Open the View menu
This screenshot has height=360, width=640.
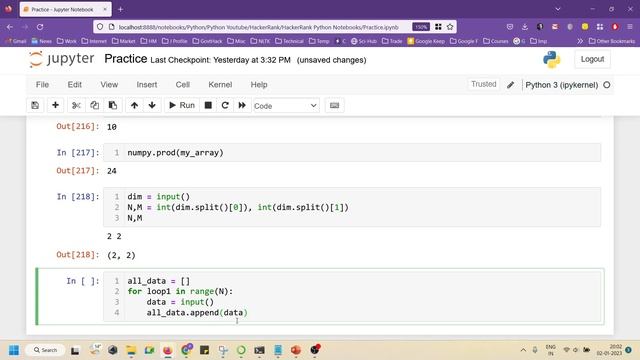pos(109,84)
